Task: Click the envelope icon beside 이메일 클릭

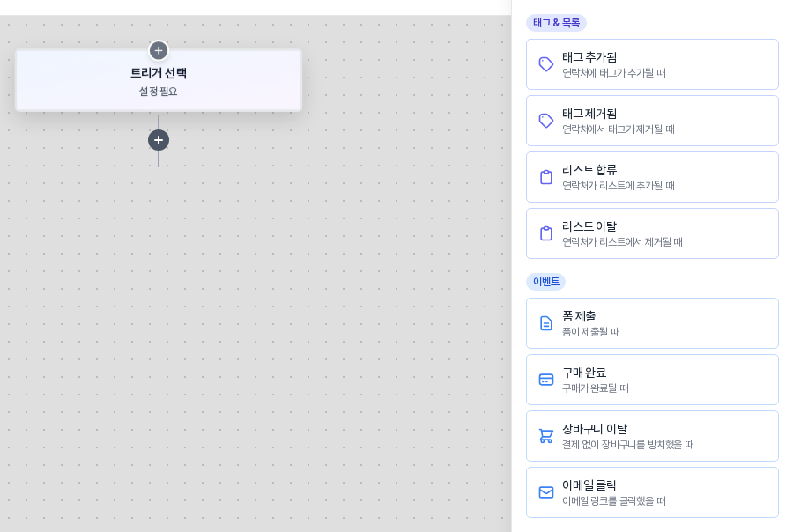Action: click(546, 492)
